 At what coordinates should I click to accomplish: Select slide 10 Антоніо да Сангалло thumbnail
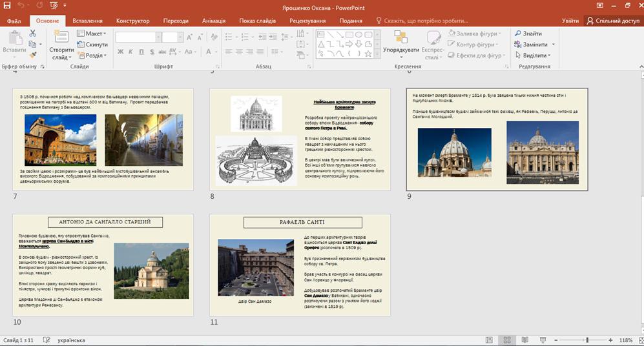coord(103,265)
